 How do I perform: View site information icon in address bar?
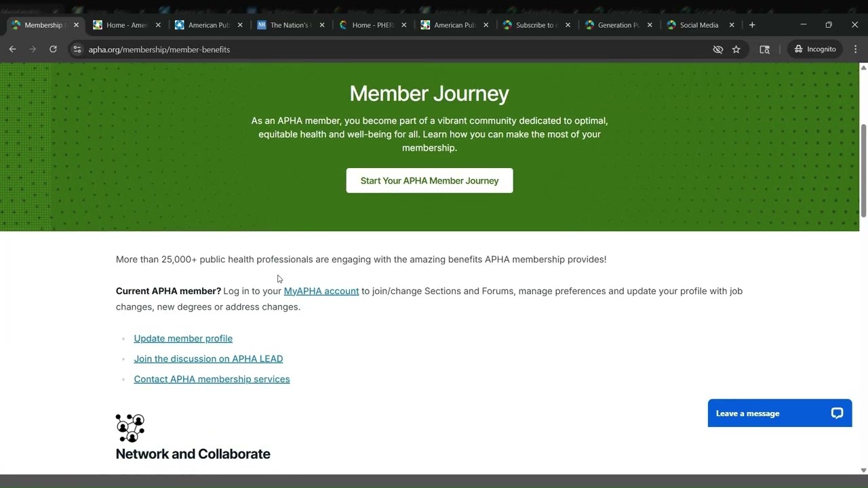tap(77, 49)
